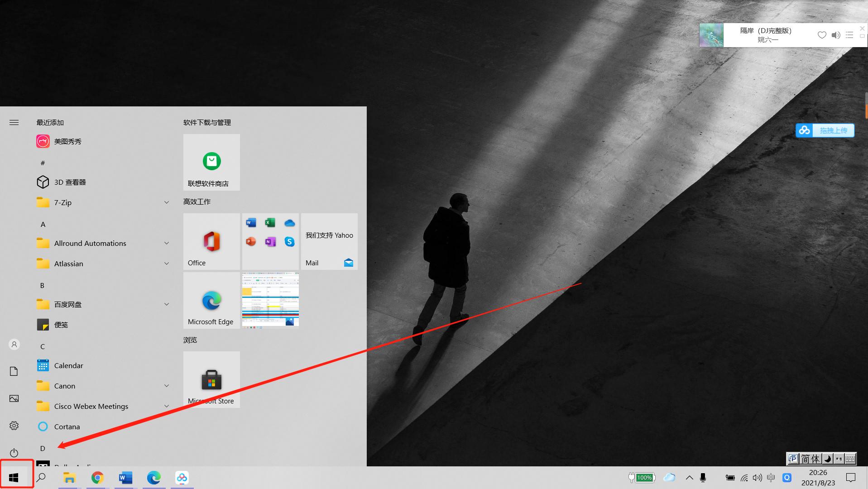This screenshot has width=868, height=489.
Task: Open the Microsoft Edge tile
Action: tap(211, 300)
